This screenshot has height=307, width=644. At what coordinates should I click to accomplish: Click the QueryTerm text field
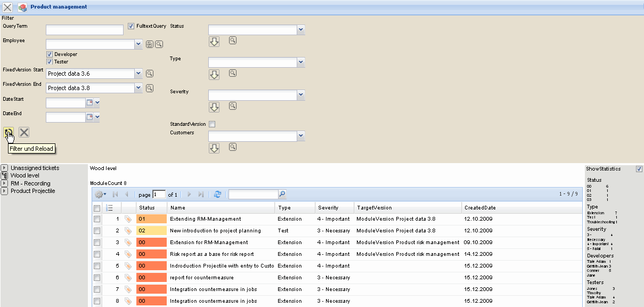point(85,30)
